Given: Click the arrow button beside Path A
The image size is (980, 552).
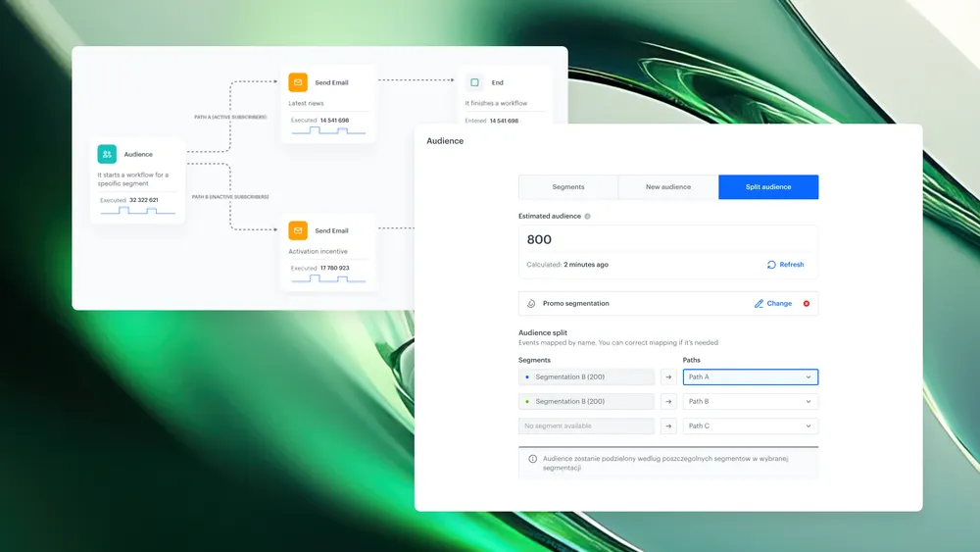Looking at the screenshot, I should (x=668, y=376).
